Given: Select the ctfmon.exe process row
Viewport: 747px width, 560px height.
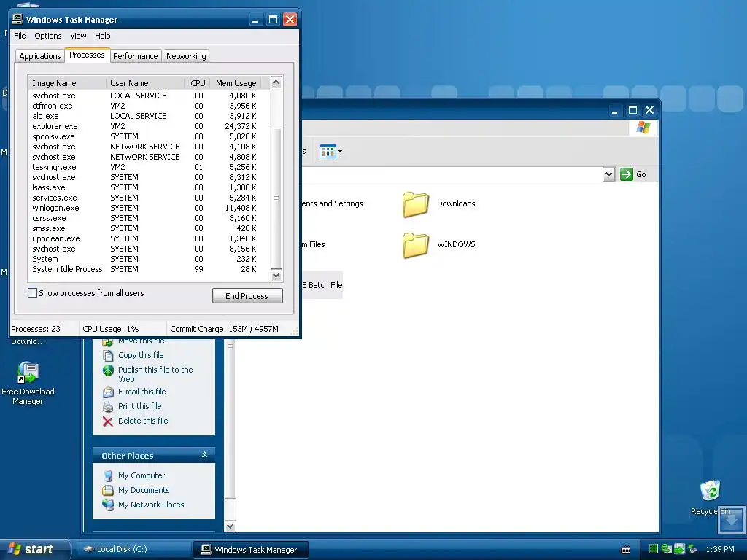Looking at the screenshot, I should tap(149, 106).
